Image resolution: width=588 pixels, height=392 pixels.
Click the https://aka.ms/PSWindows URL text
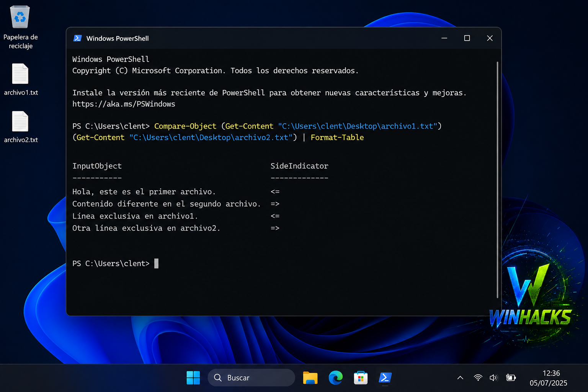[x=124, y=104]
